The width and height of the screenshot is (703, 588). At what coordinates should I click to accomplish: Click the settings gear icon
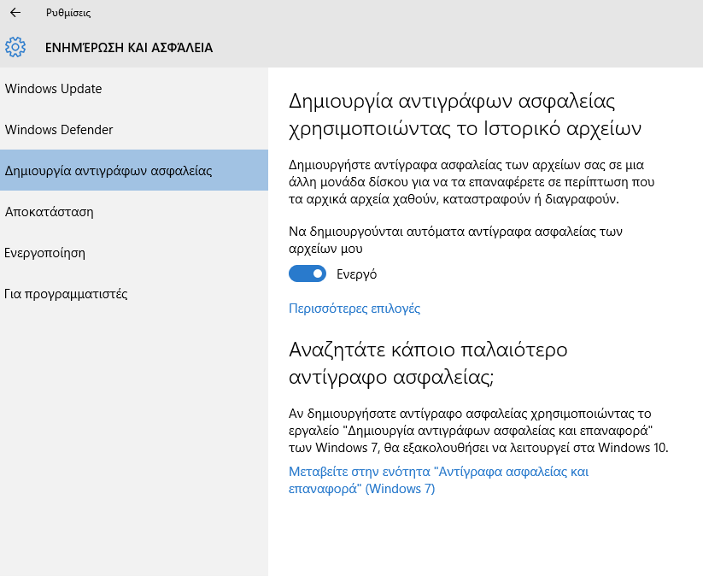[15, 47]
